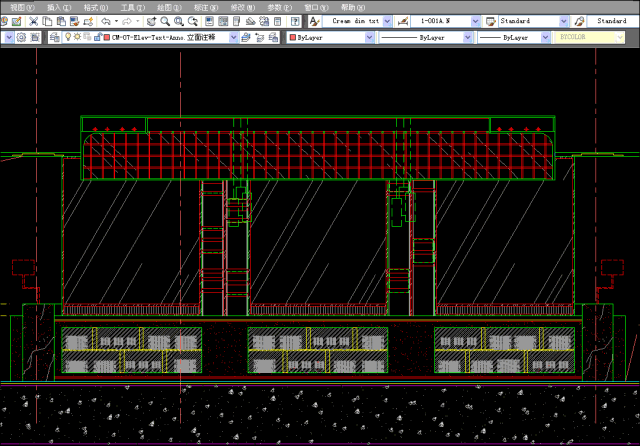
Task: Click the Multileader Style icon
Action: click(579, 21)
